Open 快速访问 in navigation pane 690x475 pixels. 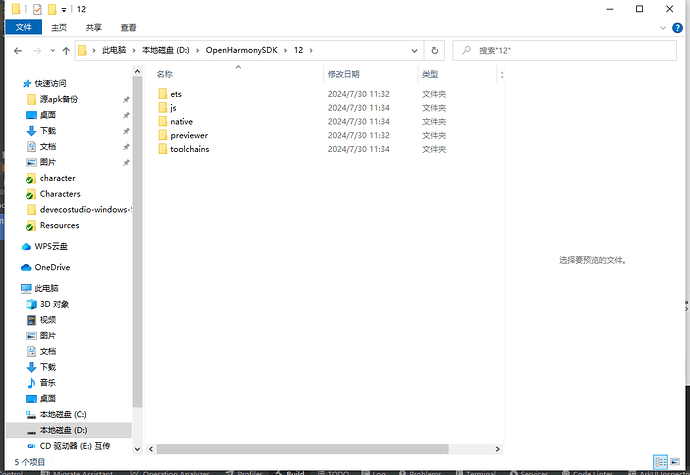[x=50, y=83]
